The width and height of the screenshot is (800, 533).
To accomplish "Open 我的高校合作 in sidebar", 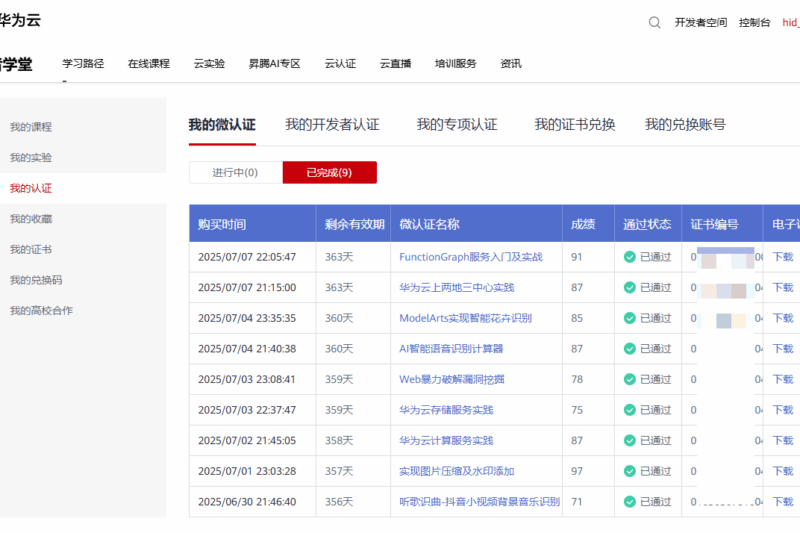I will coord(41,310).
